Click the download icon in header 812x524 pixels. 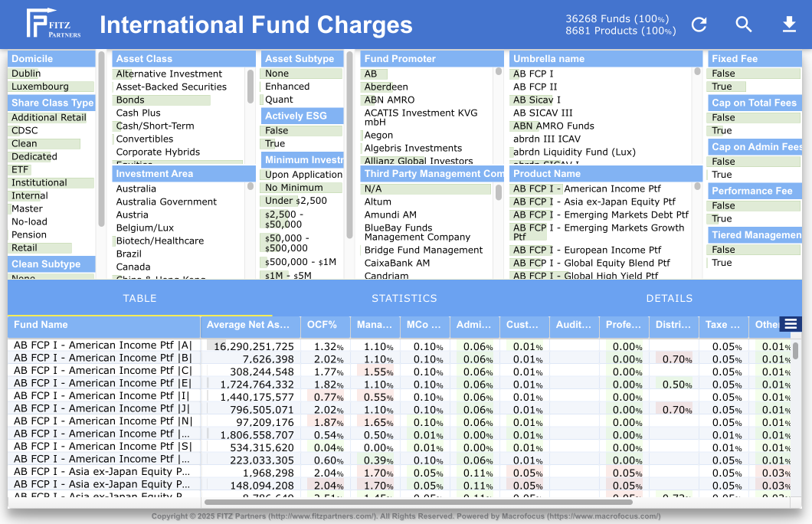(x=789, y=25)
